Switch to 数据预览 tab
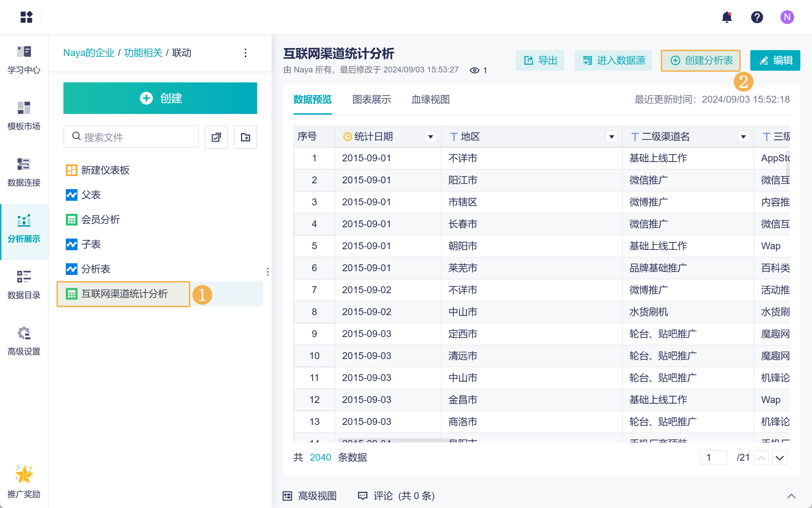 click(313, 100)
